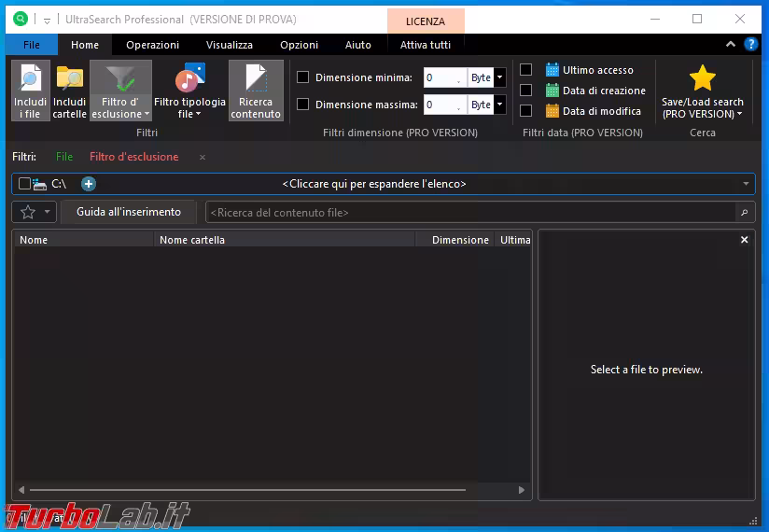The width and height of the screenshot is (769, 532).
Task: Click the blue plus add-drive icon
Action: [x=89, y=184]
